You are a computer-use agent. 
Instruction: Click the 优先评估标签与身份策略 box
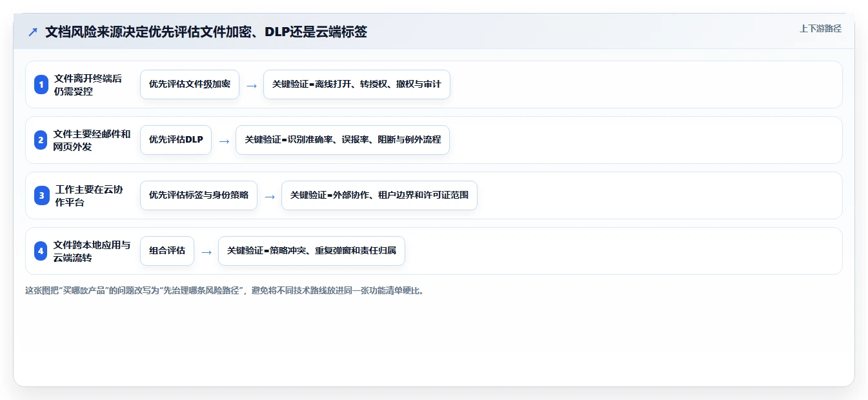(x=199, y=195)
